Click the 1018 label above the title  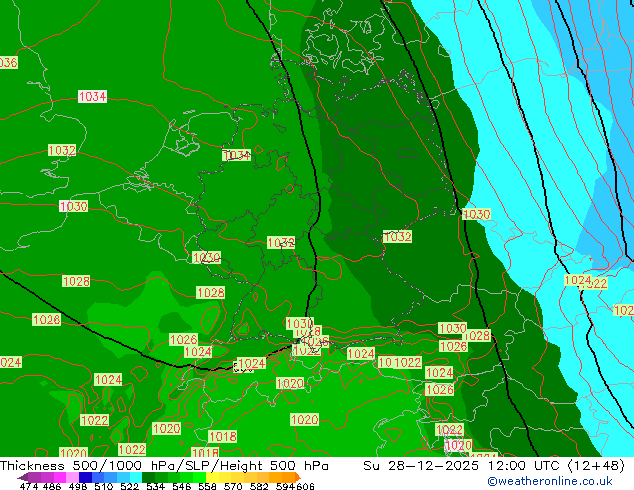206,453
